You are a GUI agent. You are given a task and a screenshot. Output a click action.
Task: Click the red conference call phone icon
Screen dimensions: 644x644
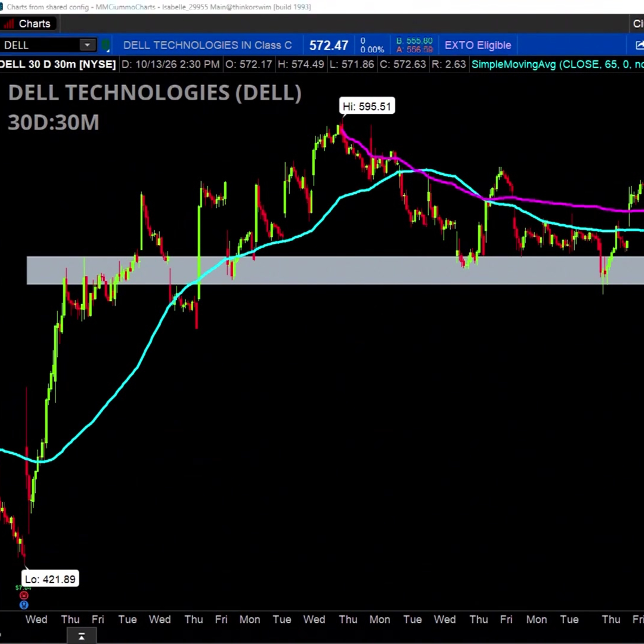coord(24,595)
